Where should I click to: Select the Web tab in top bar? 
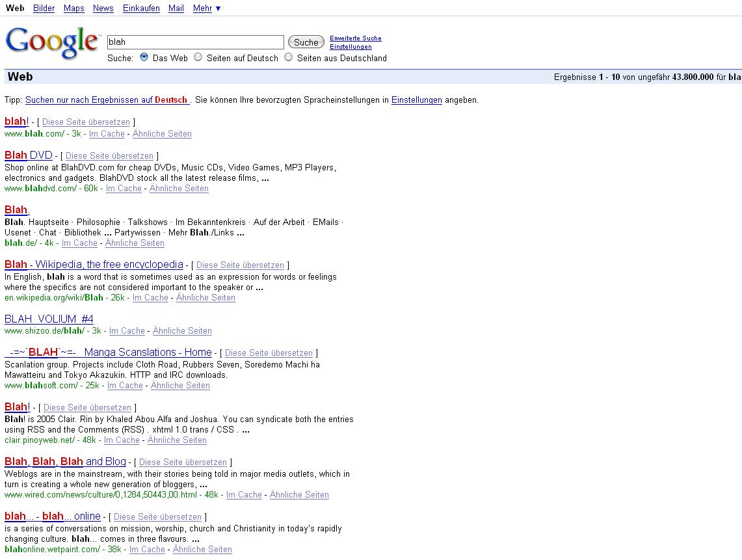point(15,8)
